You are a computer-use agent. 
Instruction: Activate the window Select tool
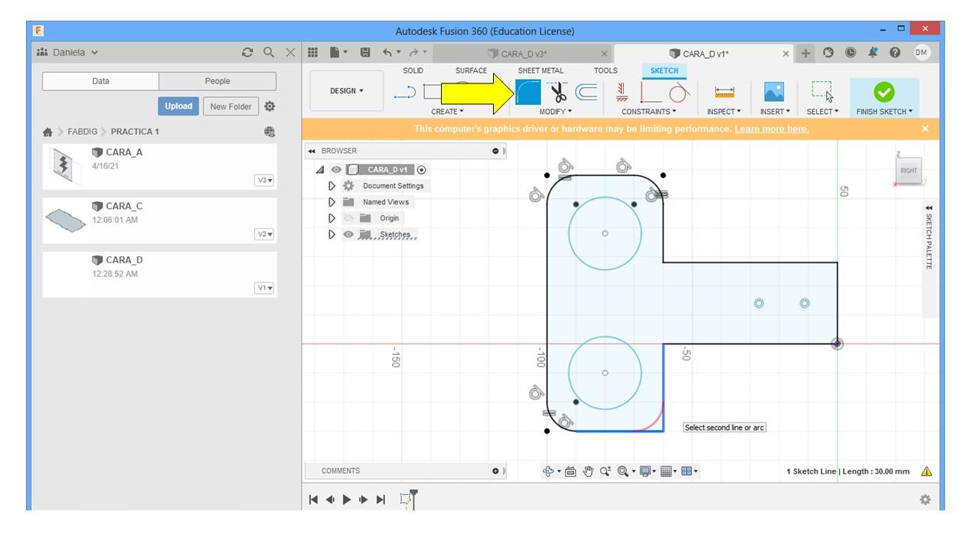tap(822, 92)
